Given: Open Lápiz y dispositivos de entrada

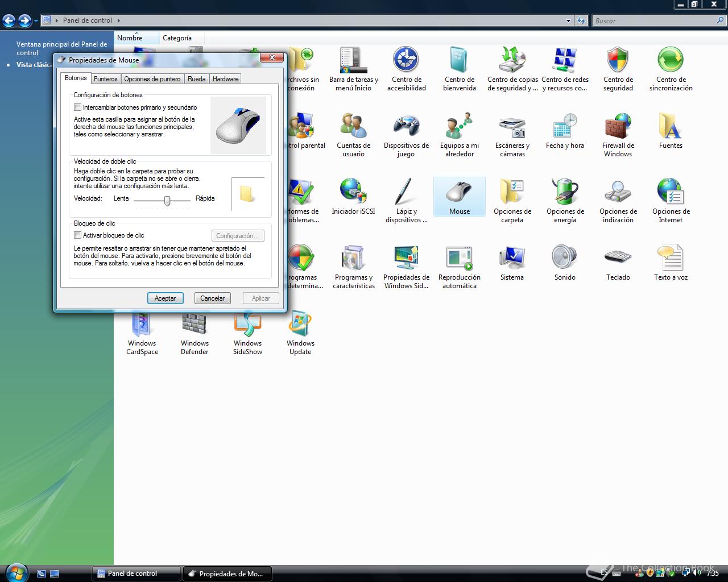Looking at the screenshot, I should click(406, 201).
